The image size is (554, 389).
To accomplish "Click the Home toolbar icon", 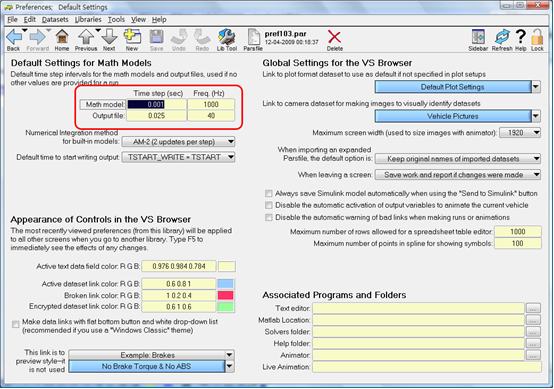I will (x=62, y=37).
